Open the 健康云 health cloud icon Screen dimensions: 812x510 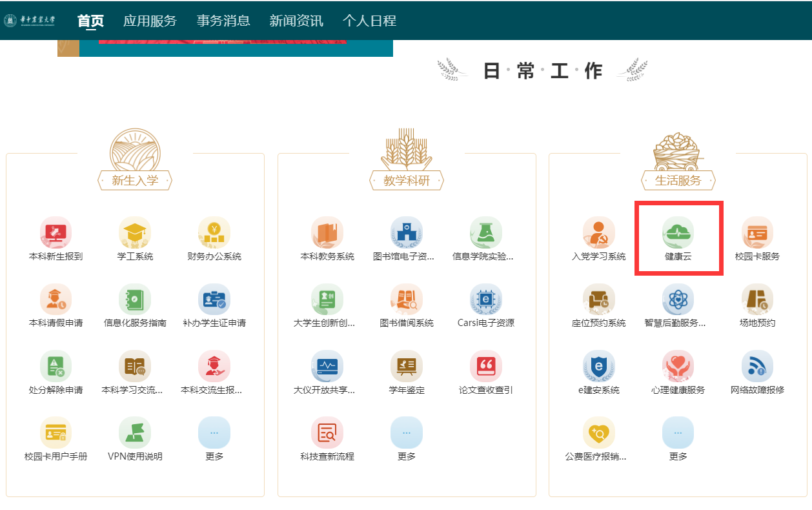[x=678, y=234]
